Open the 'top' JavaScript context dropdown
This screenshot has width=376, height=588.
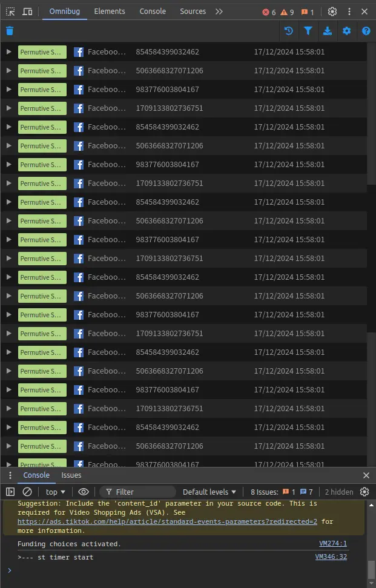(x=56, y=492)
